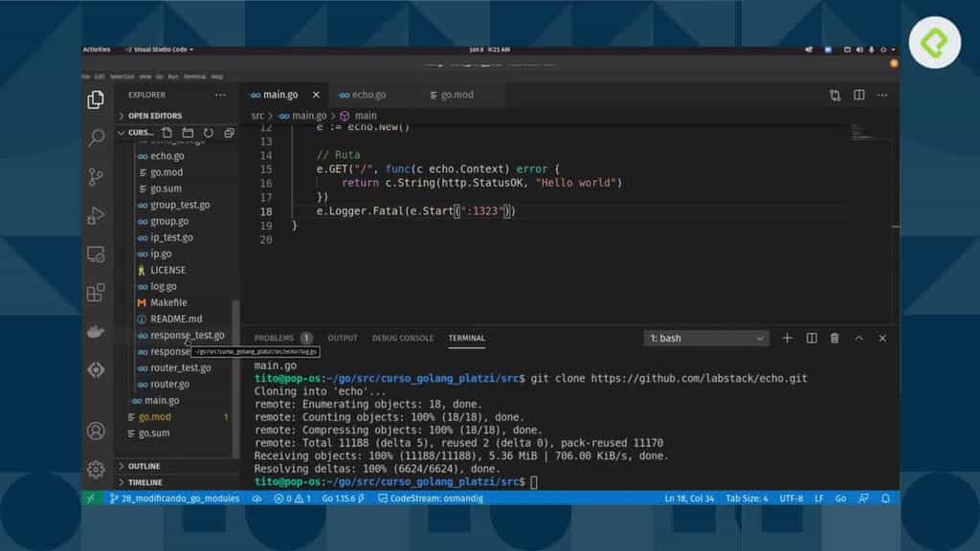Maximize the panel with the chevron-up icon

858,338
